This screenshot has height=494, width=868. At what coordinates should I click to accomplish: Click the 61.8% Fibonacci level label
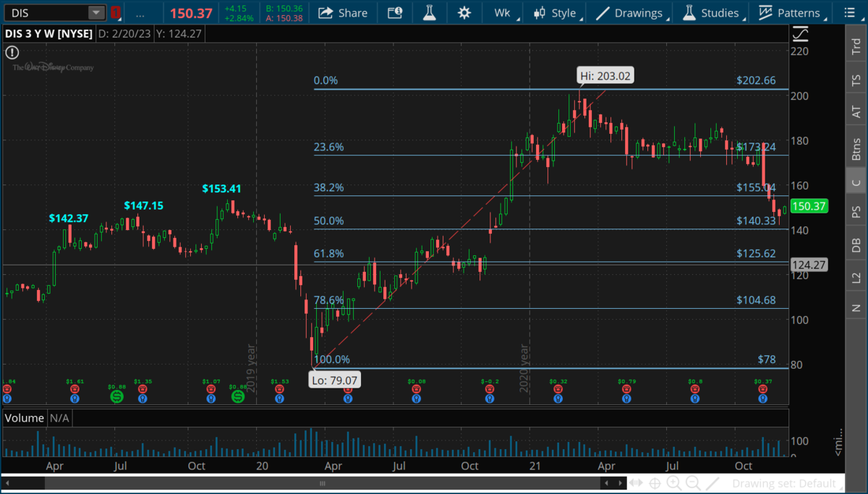tap(328, 254)
